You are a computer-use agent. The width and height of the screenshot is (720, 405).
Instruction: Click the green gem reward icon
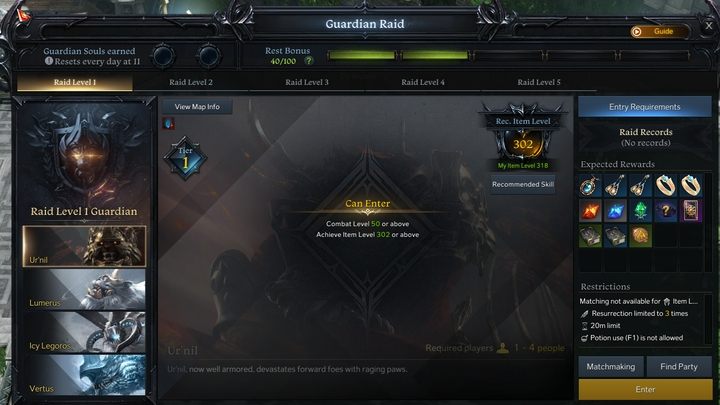[x=640, y=211]
